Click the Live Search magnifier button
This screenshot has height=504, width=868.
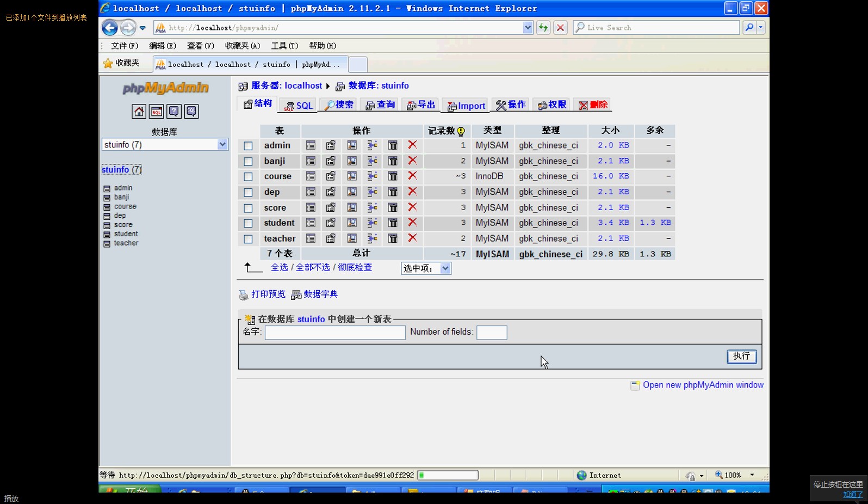point(749,27)
